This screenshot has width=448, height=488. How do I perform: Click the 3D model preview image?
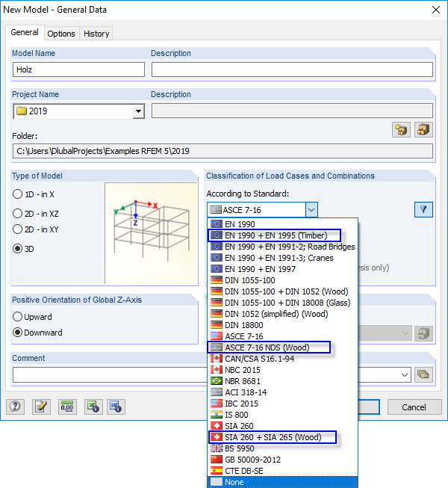coord(152,233)
